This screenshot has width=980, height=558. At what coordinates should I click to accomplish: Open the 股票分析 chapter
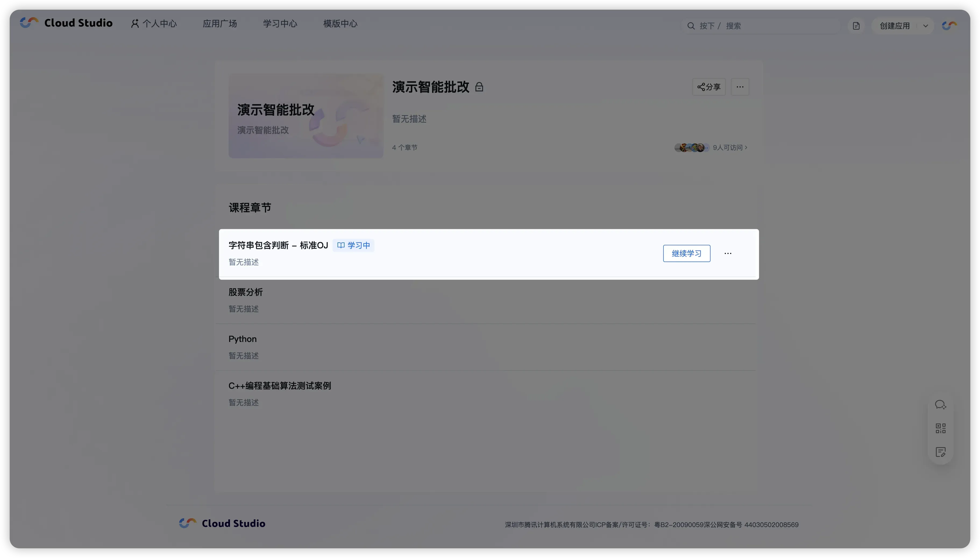(246, 292)
